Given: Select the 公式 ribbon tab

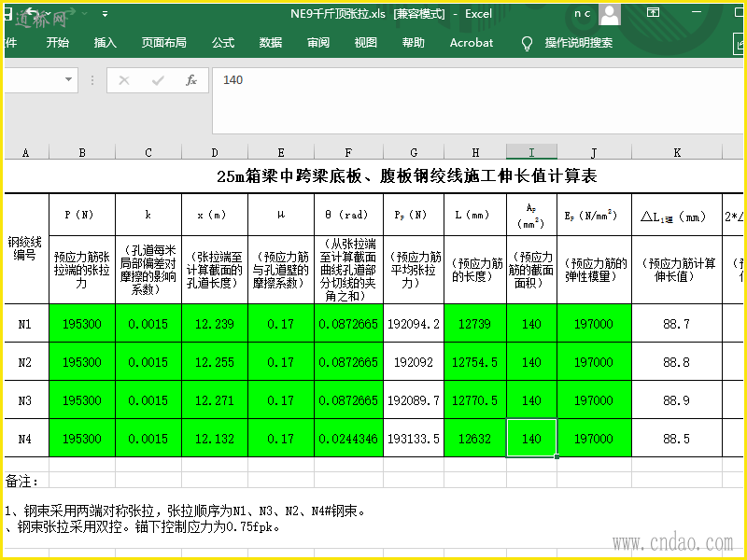Looking at the screenshot, I should (223, 43).
